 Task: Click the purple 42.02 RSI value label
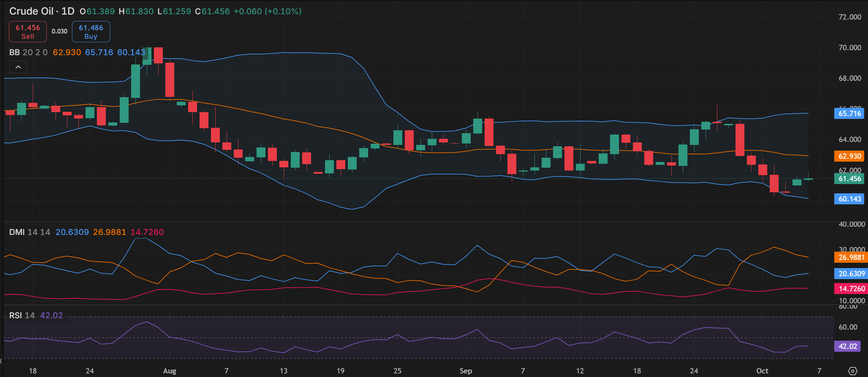848,346
